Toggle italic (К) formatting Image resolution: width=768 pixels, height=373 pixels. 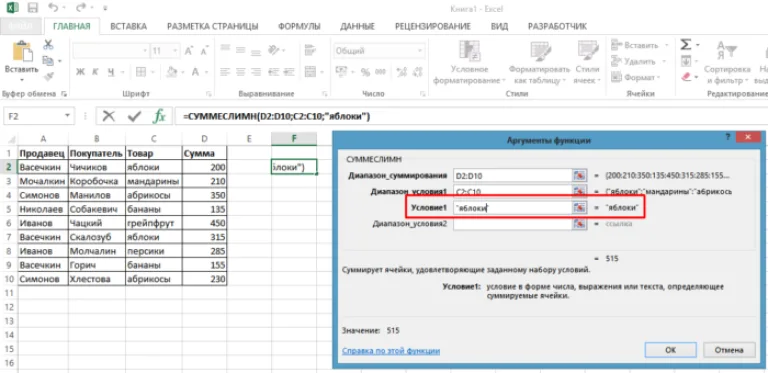(96, 72)
